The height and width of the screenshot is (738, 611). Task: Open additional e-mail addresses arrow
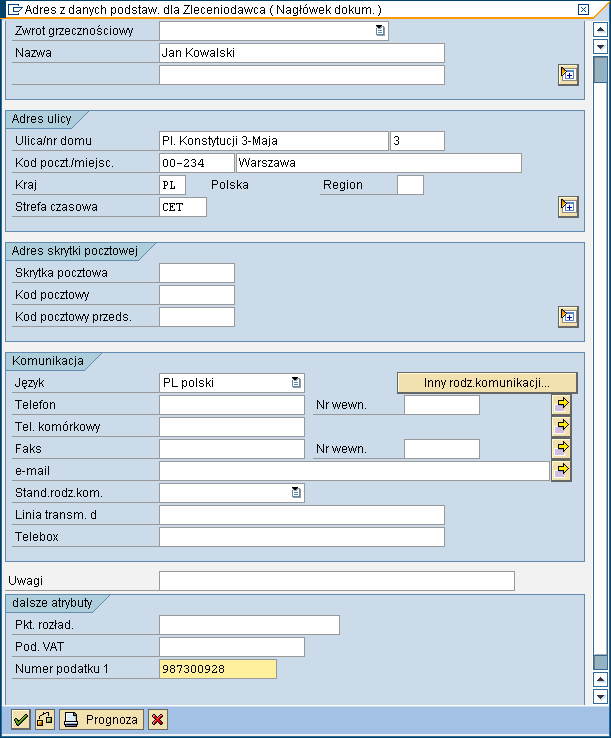coord(561,471)
